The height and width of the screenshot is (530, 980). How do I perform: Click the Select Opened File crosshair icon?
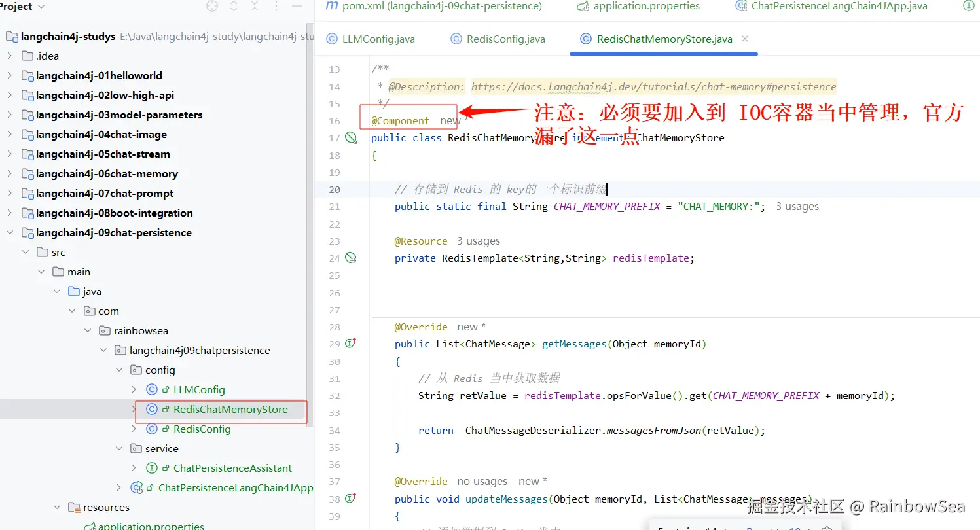212,7
